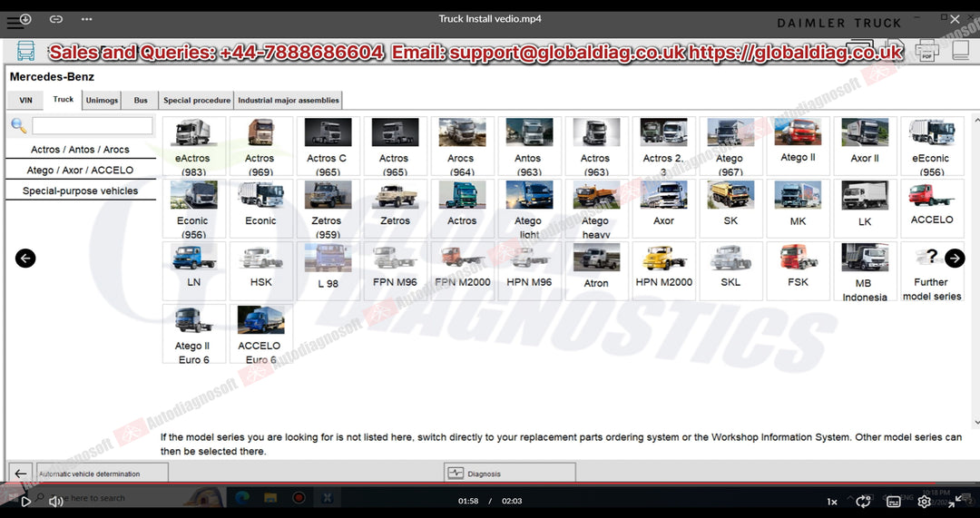Select the Zetros (959) tile
Screen dimensions: 980x518
pyautogui.click(x=328, y=208)
